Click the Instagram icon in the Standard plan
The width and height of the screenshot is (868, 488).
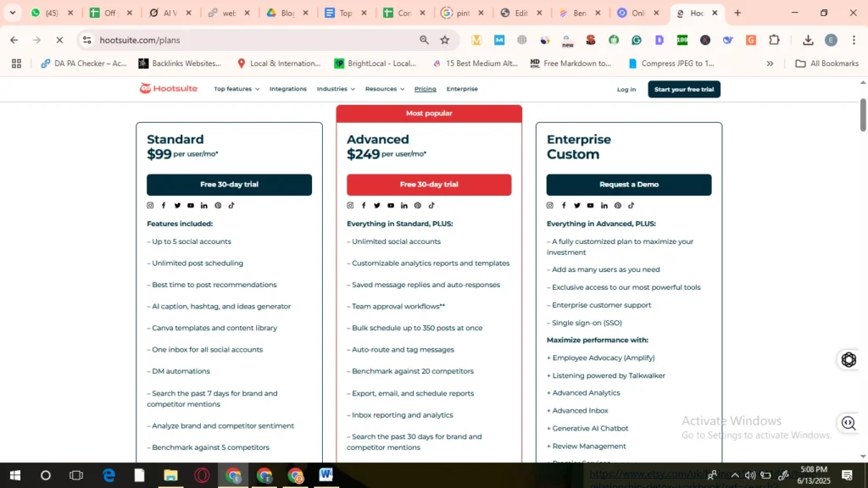coord(150,205)
